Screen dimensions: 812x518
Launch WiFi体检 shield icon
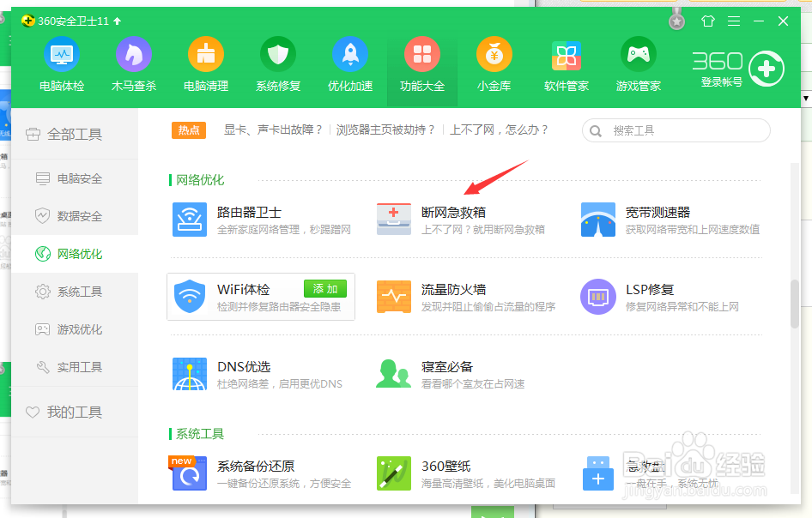click(190, 297)
